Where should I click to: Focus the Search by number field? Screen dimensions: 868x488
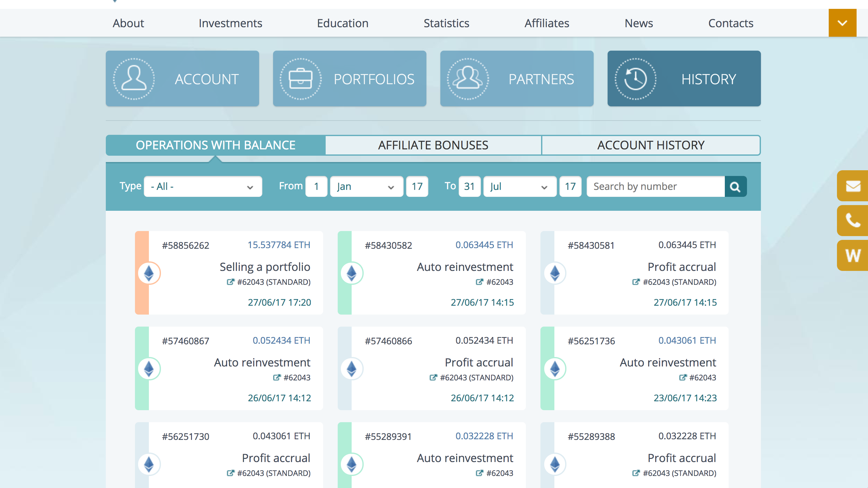656,186
